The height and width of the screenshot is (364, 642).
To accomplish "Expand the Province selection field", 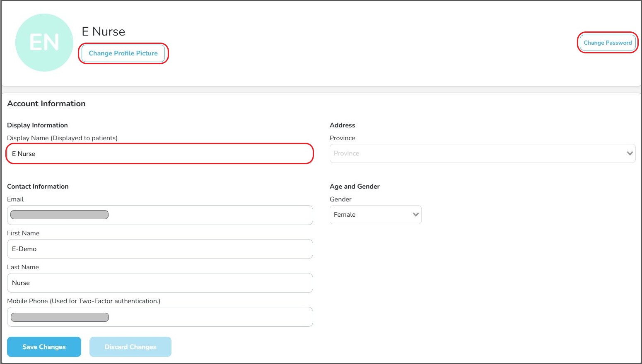I will coord(476,153).
